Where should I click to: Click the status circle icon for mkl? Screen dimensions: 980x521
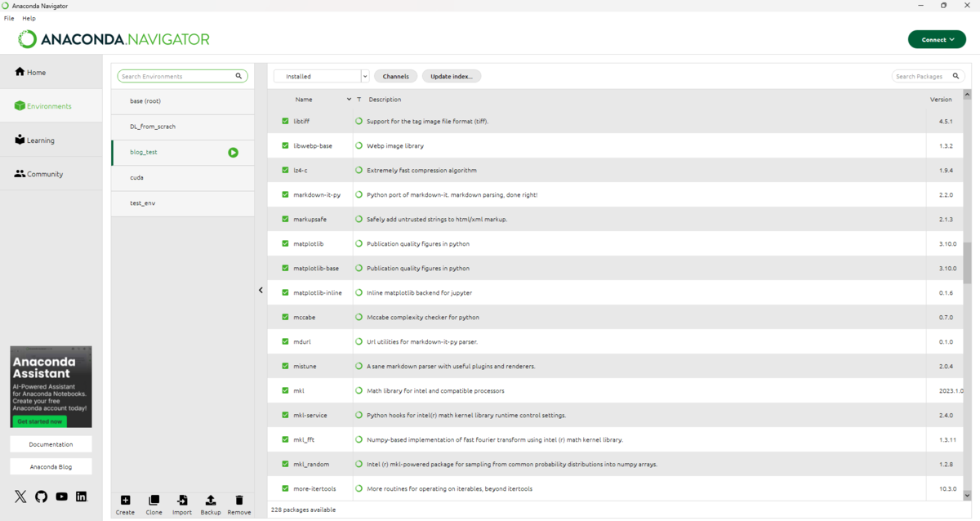click(x=359, y=390)
